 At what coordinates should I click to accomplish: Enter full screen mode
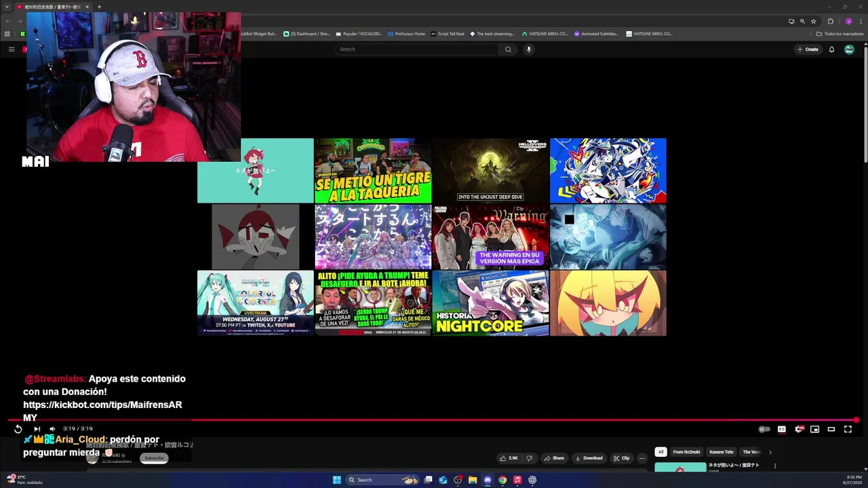pos(848,429)
